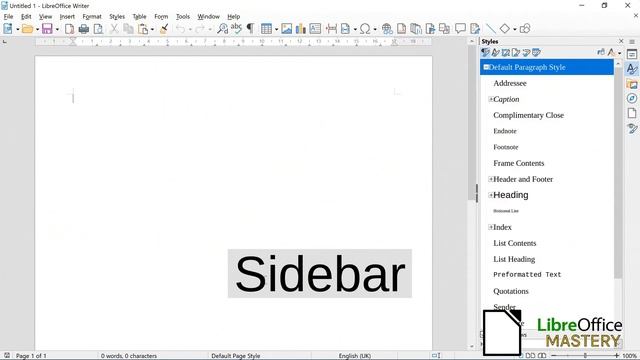Screen dimensions: 640x360
Task: Click the spelling check abc icon
Action: tap(236, 29)
